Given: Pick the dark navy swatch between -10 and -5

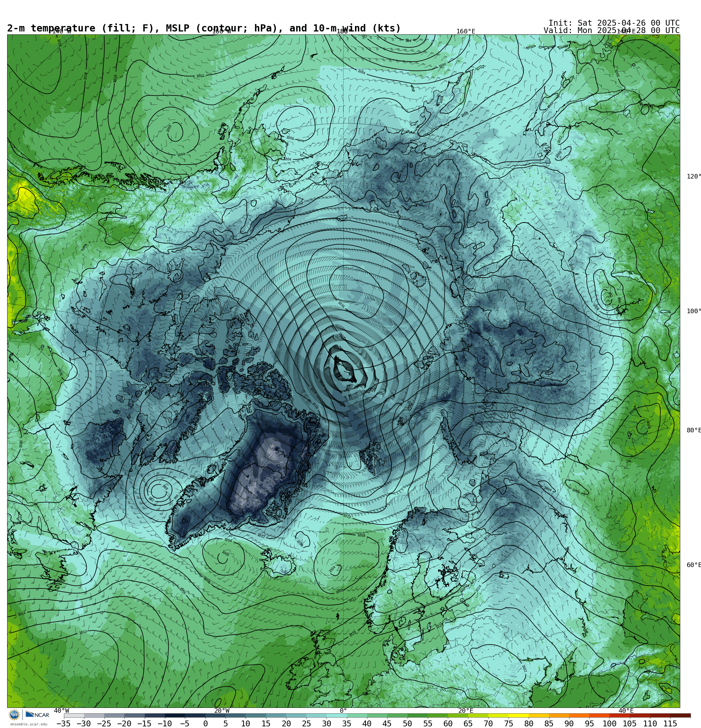Looking at the screenshot, I should click(175, 715).
